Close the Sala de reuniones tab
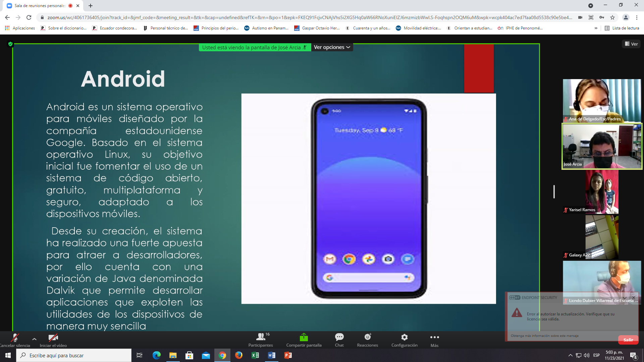This screenshot has width=644, height=362. pyautogui.click(x=78, y=6)
